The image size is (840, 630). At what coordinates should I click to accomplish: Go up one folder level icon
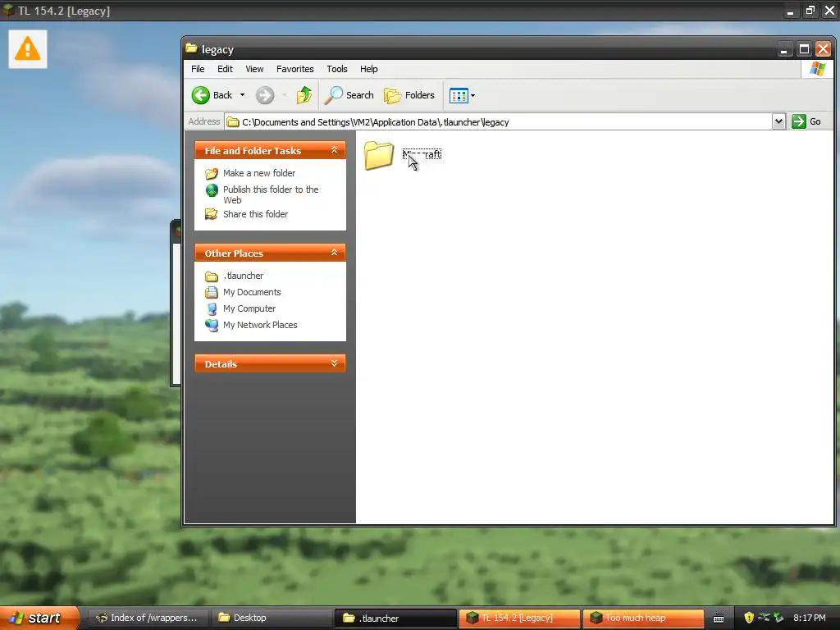coord(304,95)
